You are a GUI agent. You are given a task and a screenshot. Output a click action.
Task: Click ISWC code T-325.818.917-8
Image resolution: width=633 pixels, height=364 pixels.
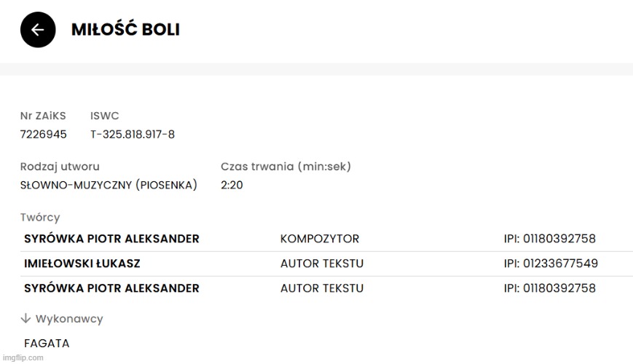point(132,135)
